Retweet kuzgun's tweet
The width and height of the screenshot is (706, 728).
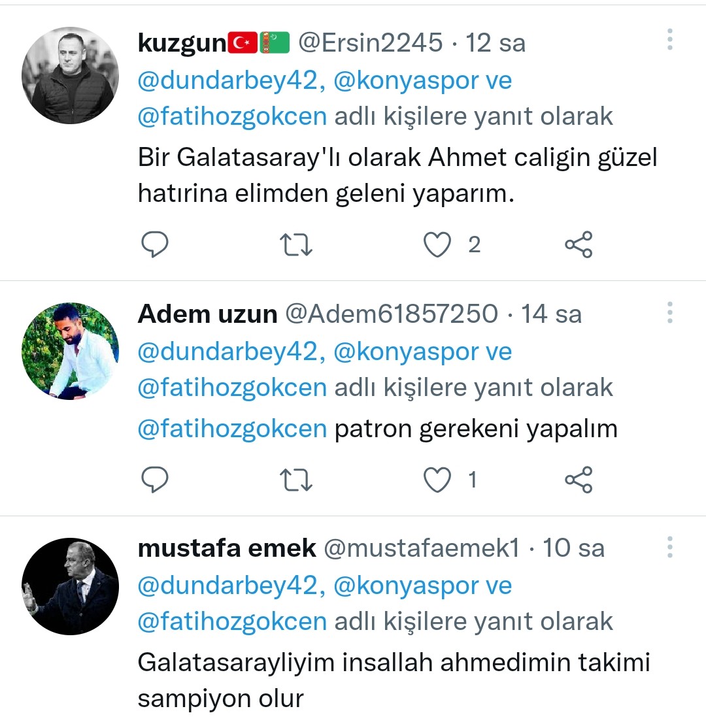[x=296, y=244]
